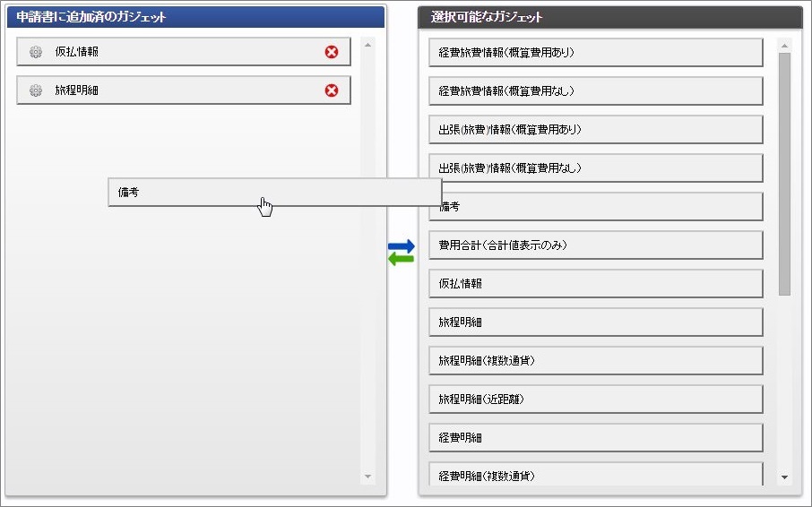
Task: Select 旅程明細(近距離) gadget
Action: [595, 399]
